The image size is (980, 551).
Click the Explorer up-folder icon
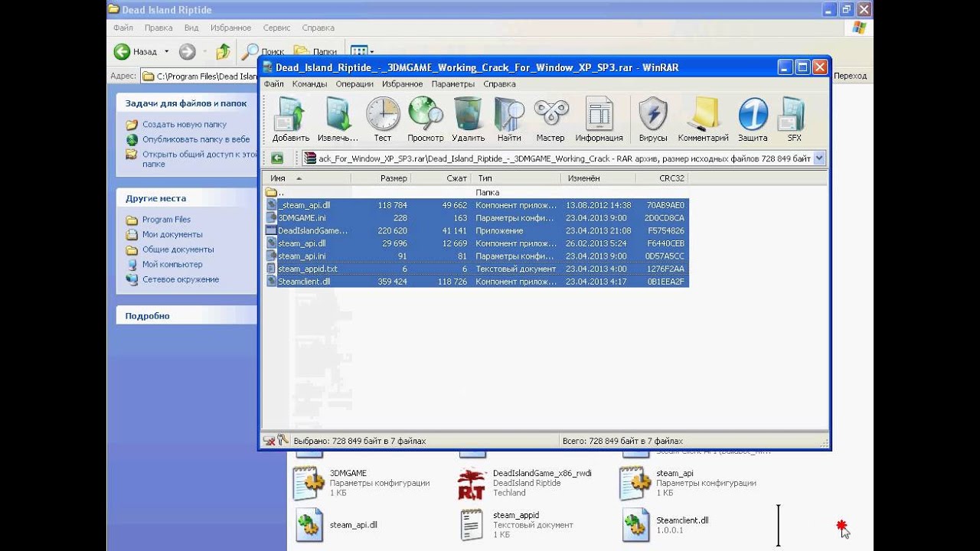[223, 51]
